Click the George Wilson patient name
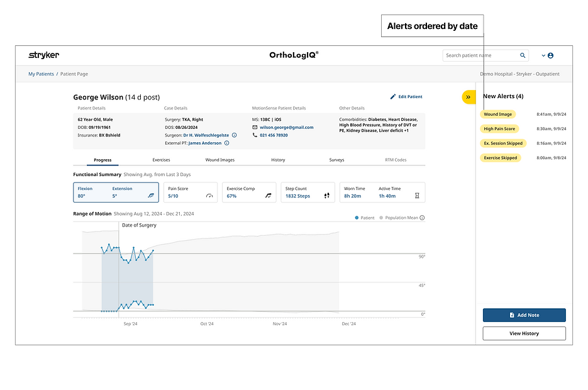The width and height of the screenshot is (588, 390). 98,97
